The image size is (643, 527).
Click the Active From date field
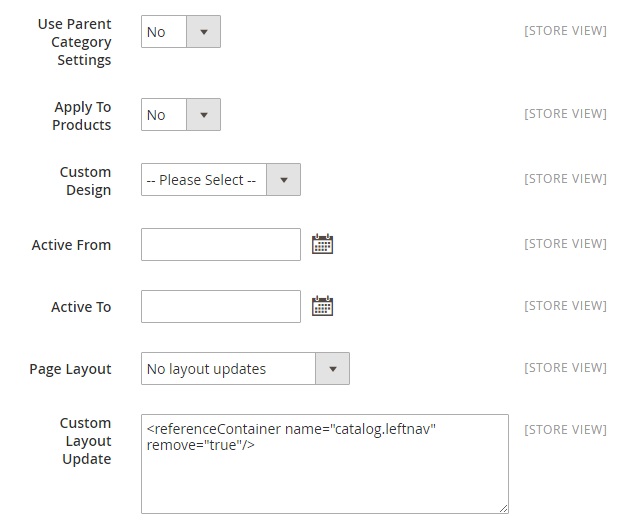pos(221,244)
